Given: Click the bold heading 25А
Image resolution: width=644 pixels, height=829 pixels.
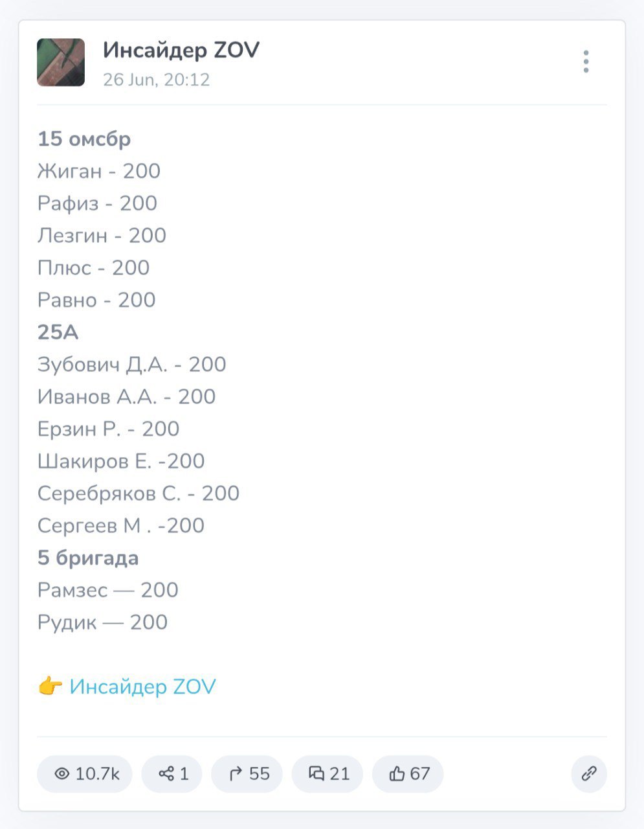Looking at the screenshot, I should 58,332.
